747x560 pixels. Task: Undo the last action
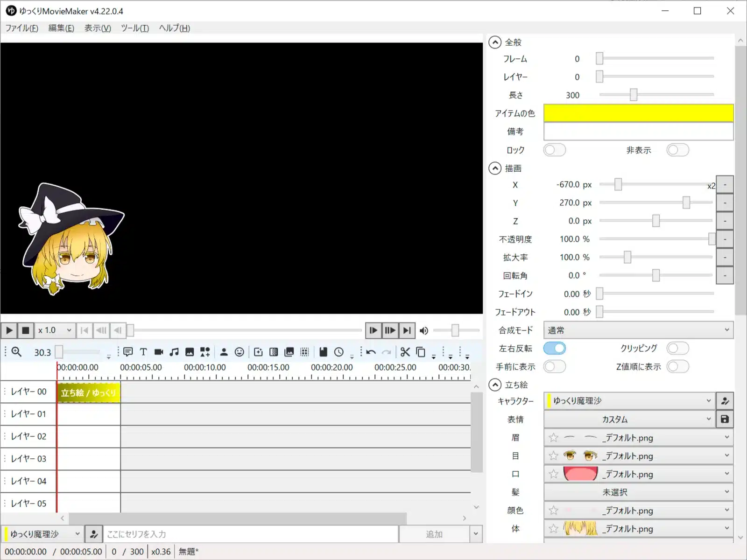point(371,352)
